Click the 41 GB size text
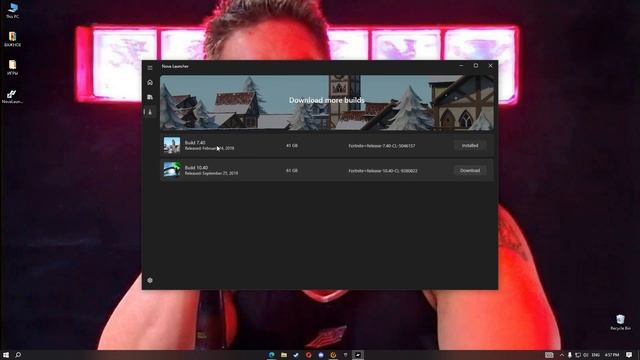 point(292,146)
